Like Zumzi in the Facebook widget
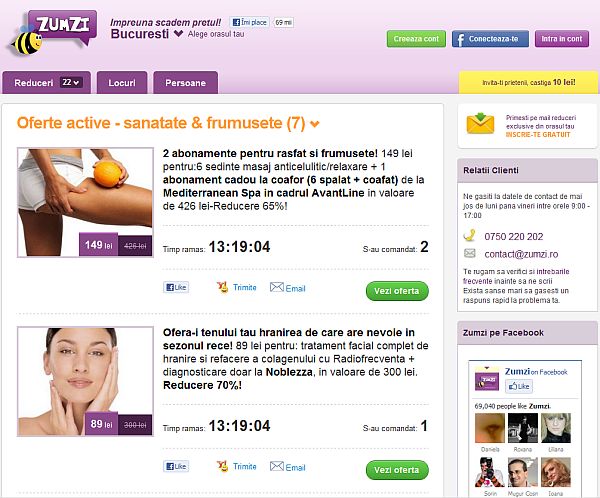 coord(519,386)
